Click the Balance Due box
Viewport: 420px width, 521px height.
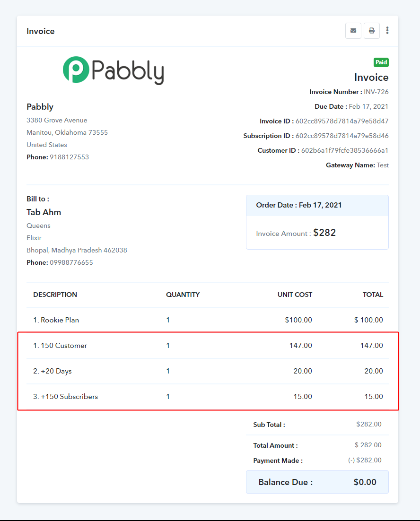317,482
